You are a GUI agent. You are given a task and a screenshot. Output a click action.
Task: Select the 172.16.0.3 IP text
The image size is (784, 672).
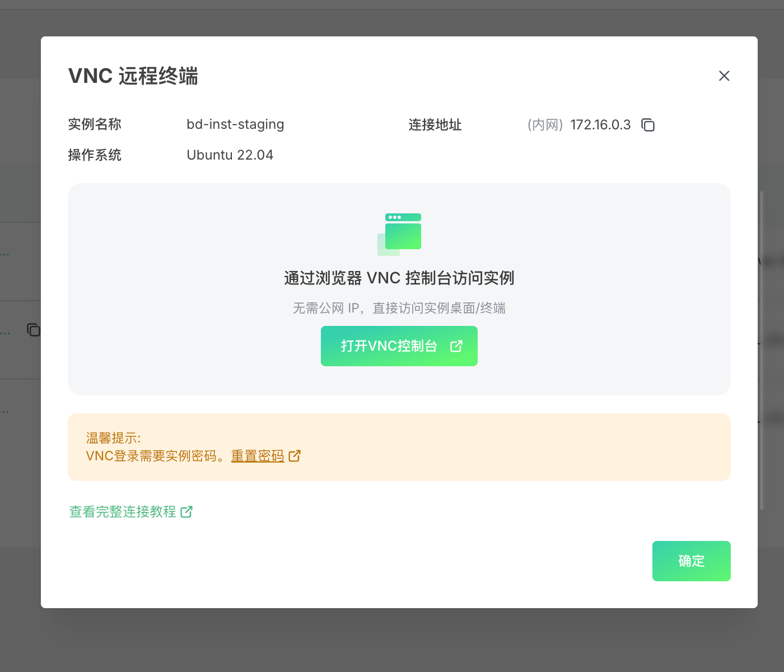click(600, 125)
